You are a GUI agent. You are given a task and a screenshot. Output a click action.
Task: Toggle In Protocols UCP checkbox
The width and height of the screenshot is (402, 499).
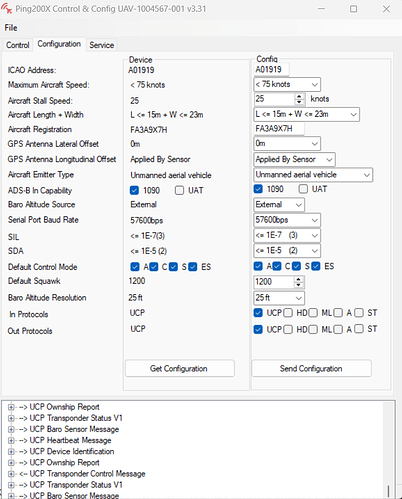point(258,313)
